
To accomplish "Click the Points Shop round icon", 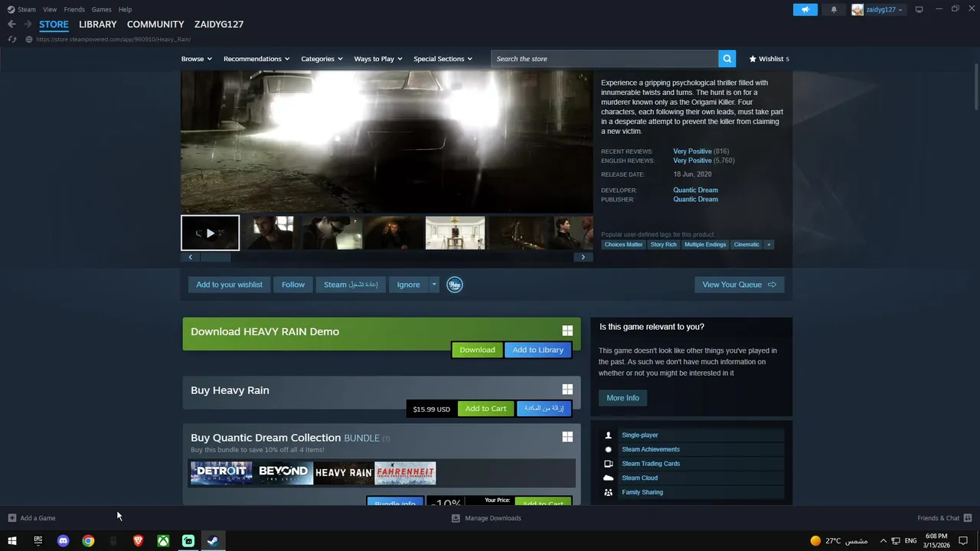I will (x=455, y=285).
